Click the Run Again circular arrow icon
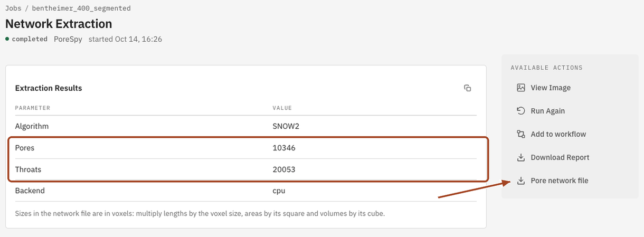The width and height of the screenshot is (644, 237). [x=520, y=111]
